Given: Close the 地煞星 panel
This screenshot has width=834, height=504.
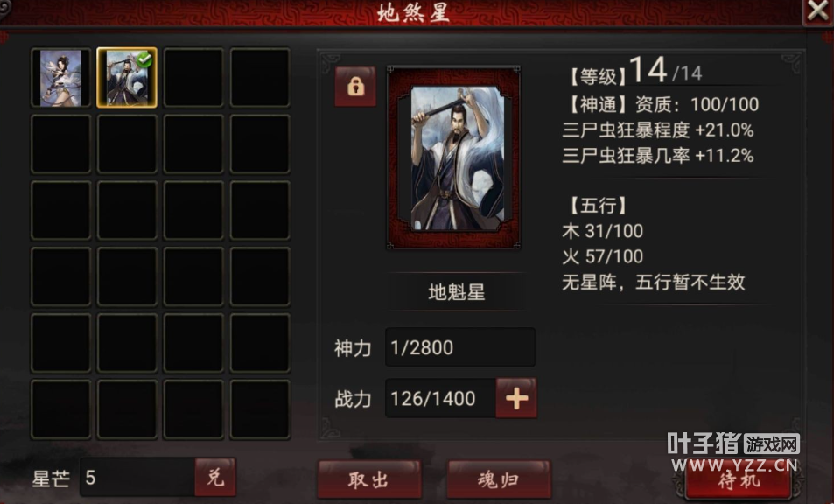Looking at the screenshot, I should tap(817, 10).
